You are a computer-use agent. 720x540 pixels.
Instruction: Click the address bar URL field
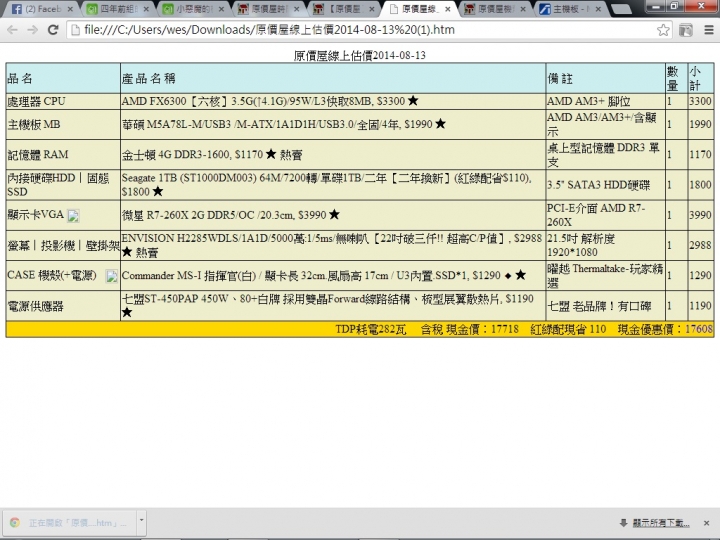click(x=369, y=30)
